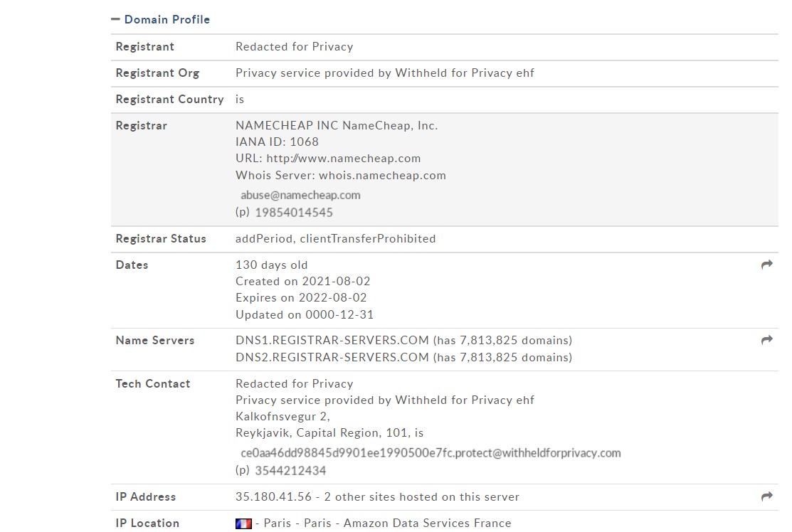The height and width of the screenshot is (532, 792).
Task: Click the French flag icon by IP Location
Action: point(243,523)
